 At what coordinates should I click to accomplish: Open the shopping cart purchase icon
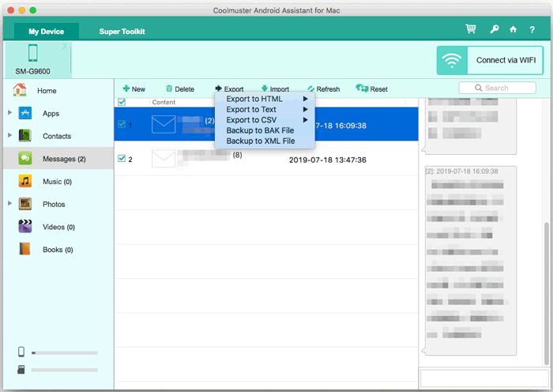pos(471,29)
